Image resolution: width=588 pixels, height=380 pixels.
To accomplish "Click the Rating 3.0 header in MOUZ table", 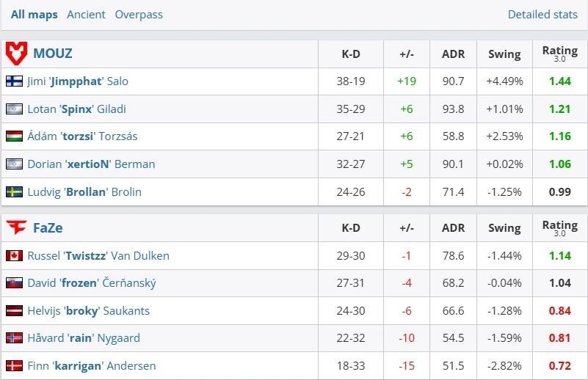I will click(x=559, y=54).
